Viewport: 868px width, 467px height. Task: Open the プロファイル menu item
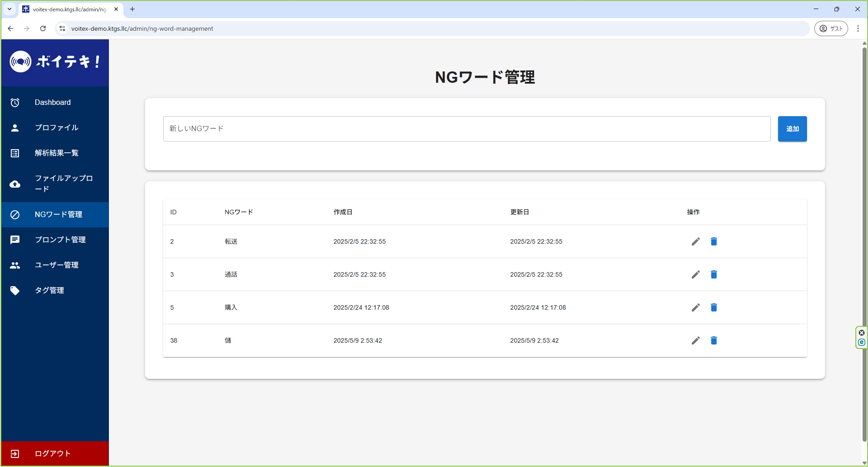click(x=55, y=128)
